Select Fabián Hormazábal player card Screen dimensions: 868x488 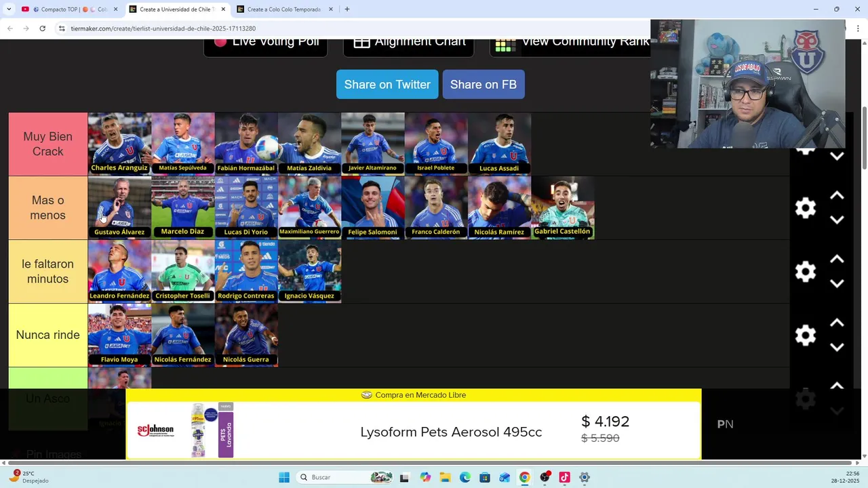(246, 144)
